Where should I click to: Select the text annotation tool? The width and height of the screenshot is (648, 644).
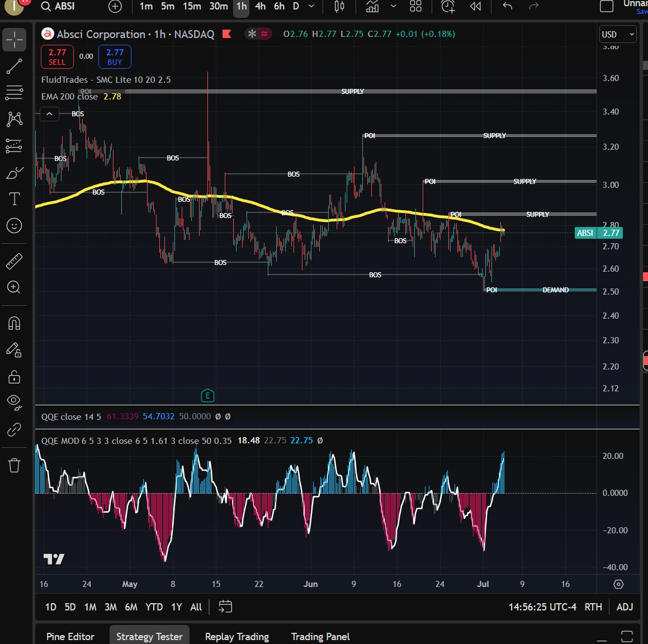click(x=14, y=199)
